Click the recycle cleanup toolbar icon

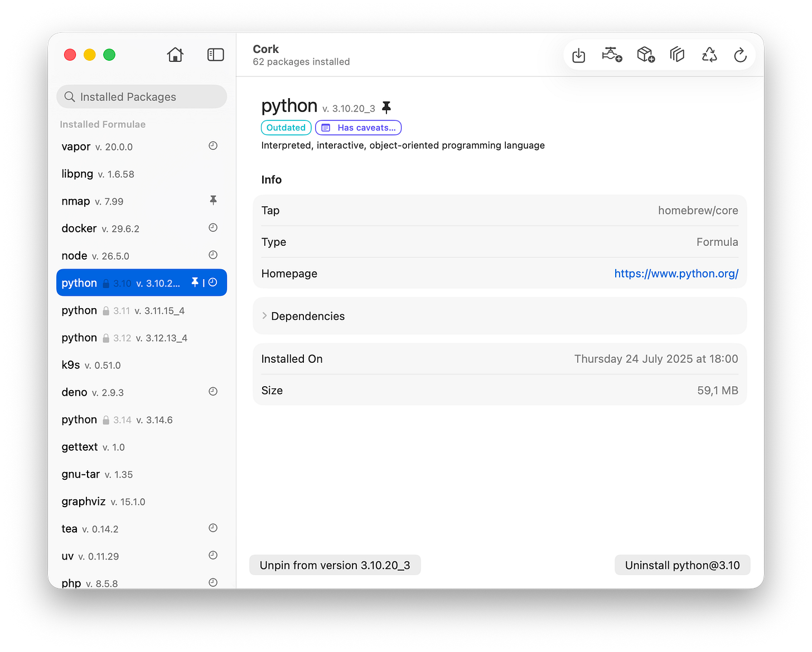(x=709, y=55)
